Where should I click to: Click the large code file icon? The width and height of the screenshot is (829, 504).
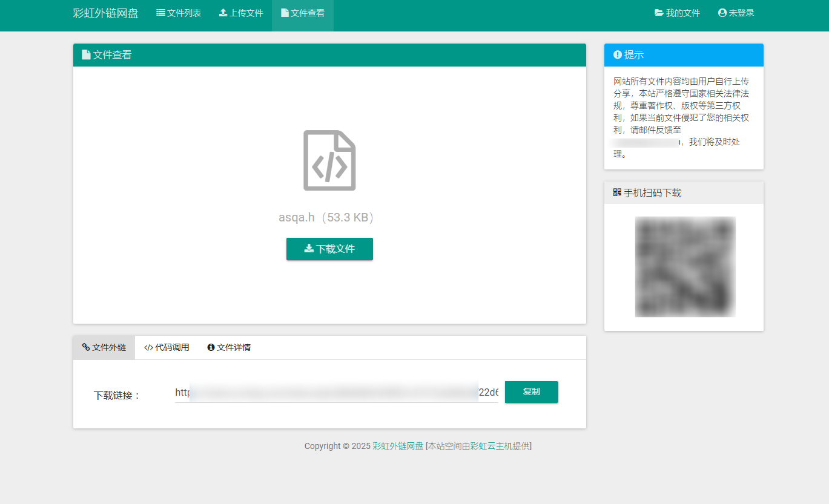click(x=329, y=161)
